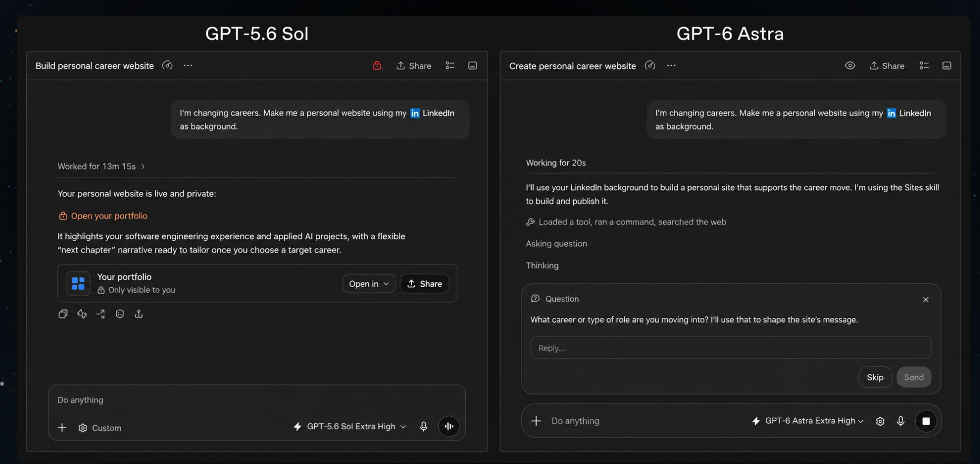Share the GPT-6 Astra conversation from header
The width and height of the screenshot is (980, 464).
887,66
